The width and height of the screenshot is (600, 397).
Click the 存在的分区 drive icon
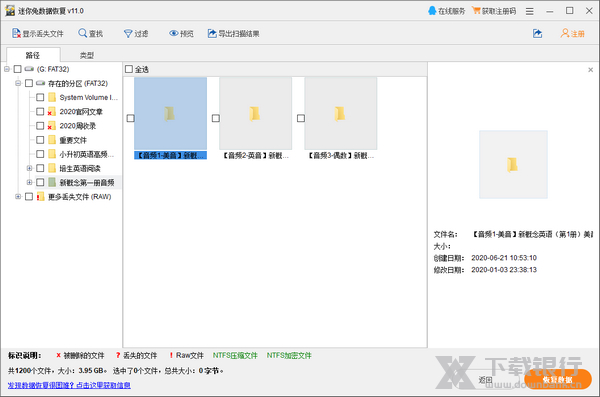coord(41,83)
